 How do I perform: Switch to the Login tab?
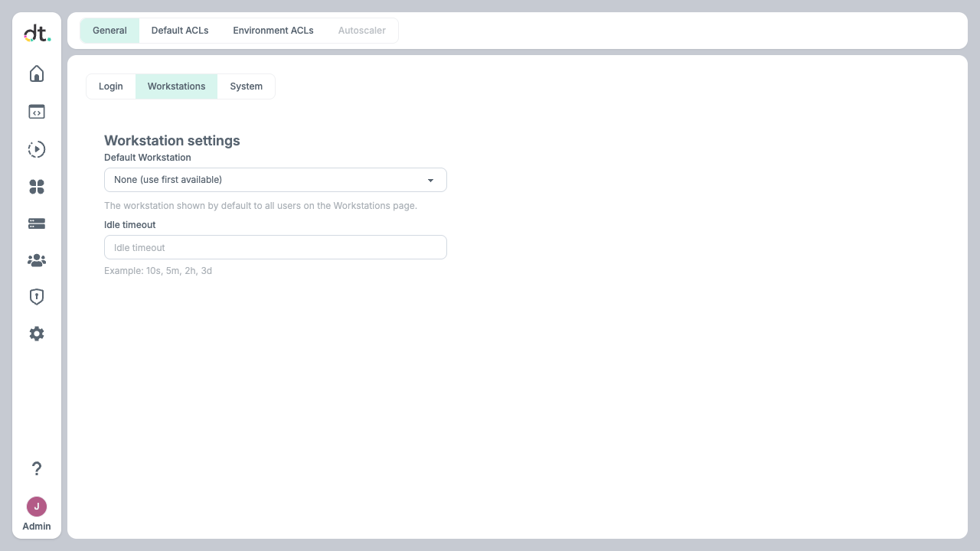click(111, 86)
